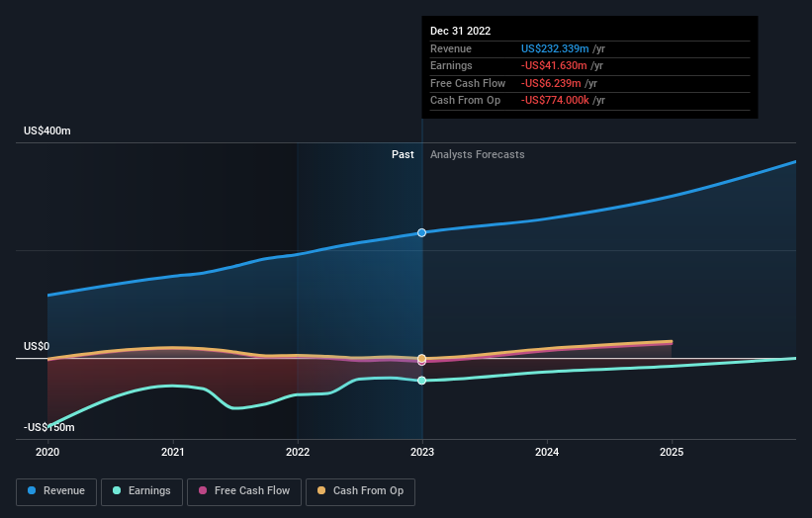Click the blue Revenue legend dot
The width and height of the screenshot is (812, 518).
[x=32, y=490]
